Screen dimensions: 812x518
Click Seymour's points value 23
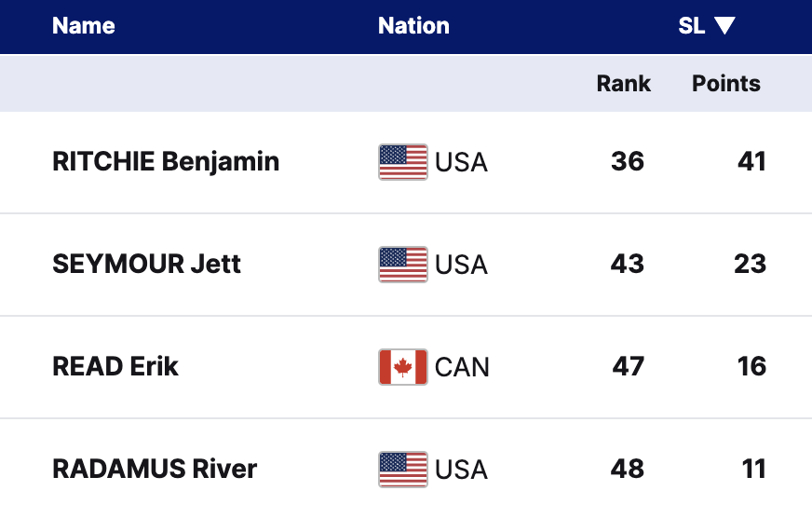tap(750, 264)
